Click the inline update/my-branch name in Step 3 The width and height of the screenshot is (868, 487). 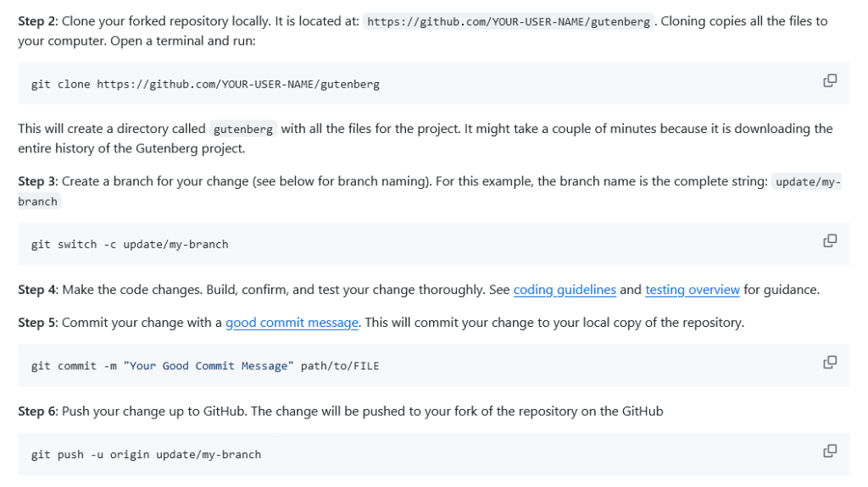tap(807, 182)
